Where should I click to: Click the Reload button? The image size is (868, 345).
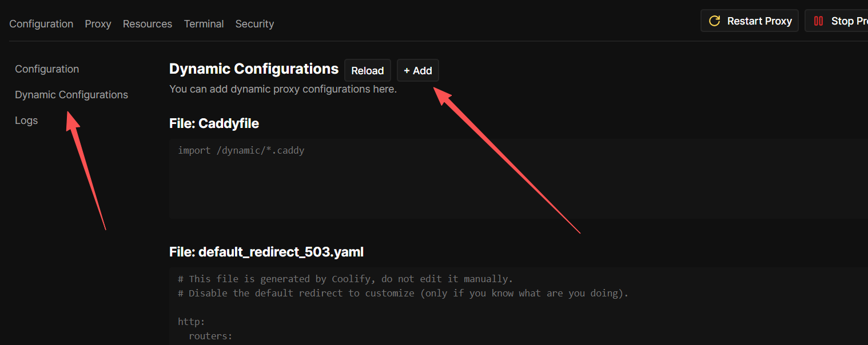pyautogui.click(x=367, y=71)
